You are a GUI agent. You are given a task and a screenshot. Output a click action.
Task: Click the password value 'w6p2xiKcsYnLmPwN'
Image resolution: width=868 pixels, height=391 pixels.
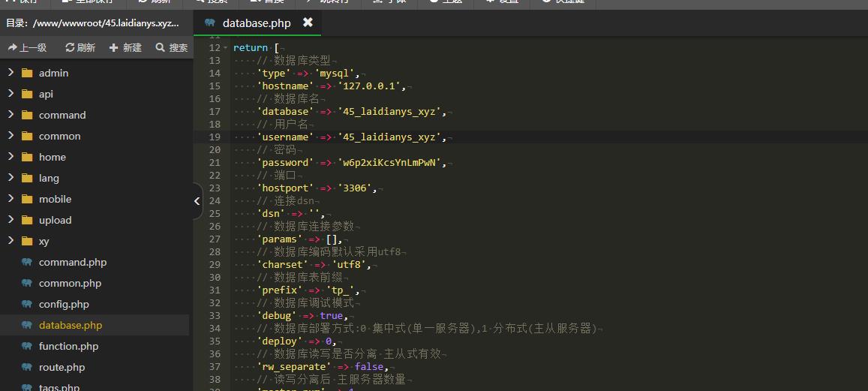pos(389,163)
